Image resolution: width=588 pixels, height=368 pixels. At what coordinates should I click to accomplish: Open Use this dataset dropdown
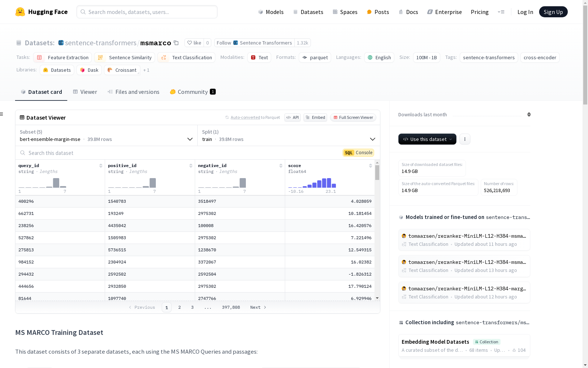(x=427, y=139)
